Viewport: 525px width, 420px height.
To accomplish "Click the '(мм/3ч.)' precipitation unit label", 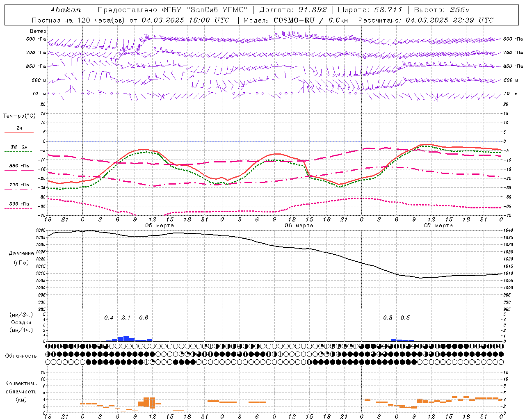I will coord(21,315).
